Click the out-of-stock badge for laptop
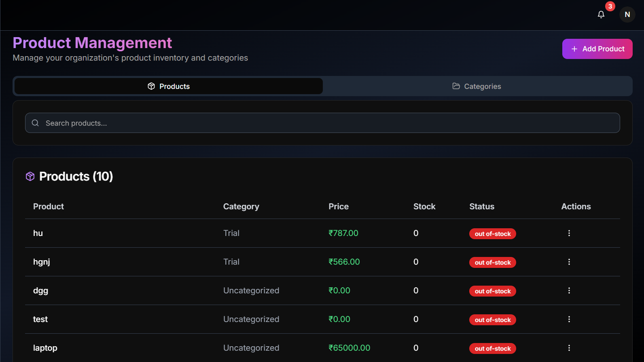Screen dimensions: 644x362 (492, 348)
